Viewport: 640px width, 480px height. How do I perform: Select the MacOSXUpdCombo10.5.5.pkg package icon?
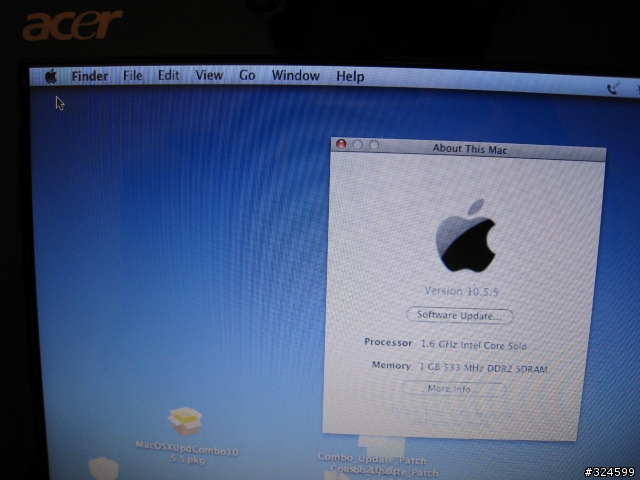184,422
